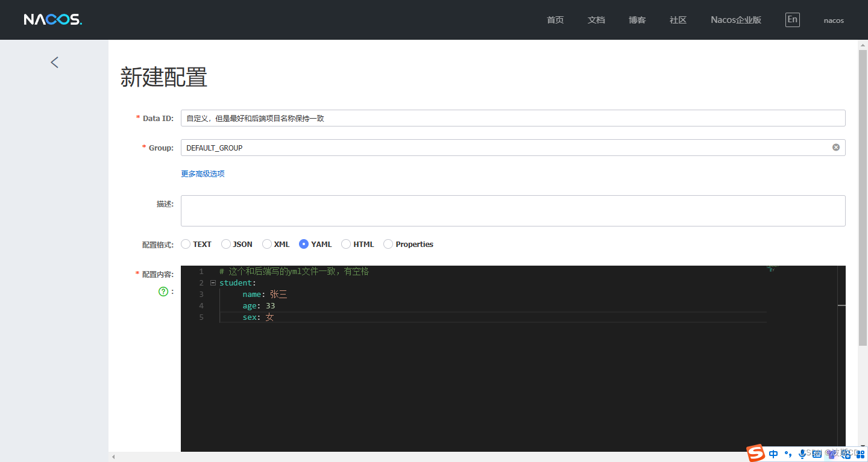
Task: Open the 文档 nav item
Action: point(596,20)
